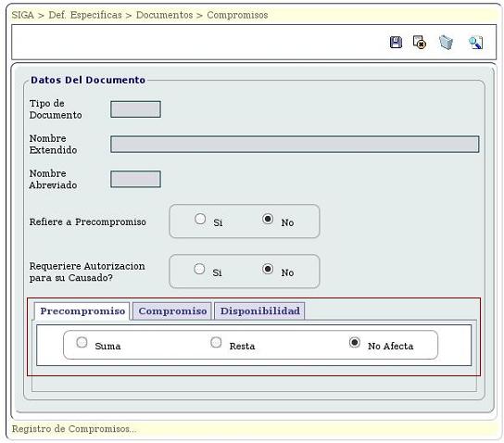Select Si for Refiere a Precompromiso
Screen dimensions: 504x443
pyautogui.click(x=200, y=219)
